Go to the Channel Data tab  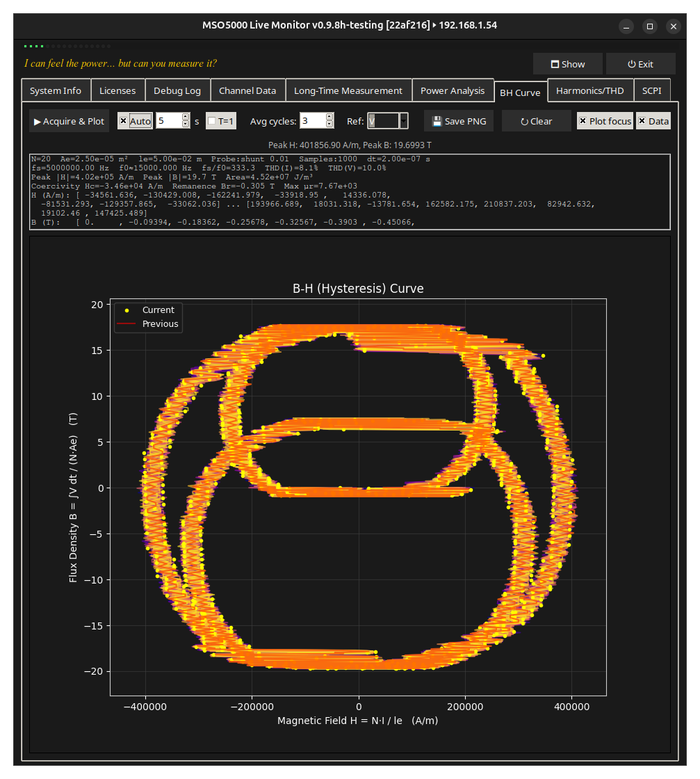[x=247, y=90]
